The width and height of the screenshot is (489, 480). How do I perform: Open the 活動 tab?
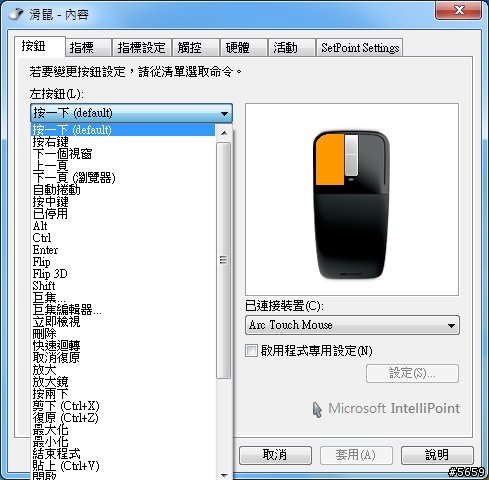point(292,48)
